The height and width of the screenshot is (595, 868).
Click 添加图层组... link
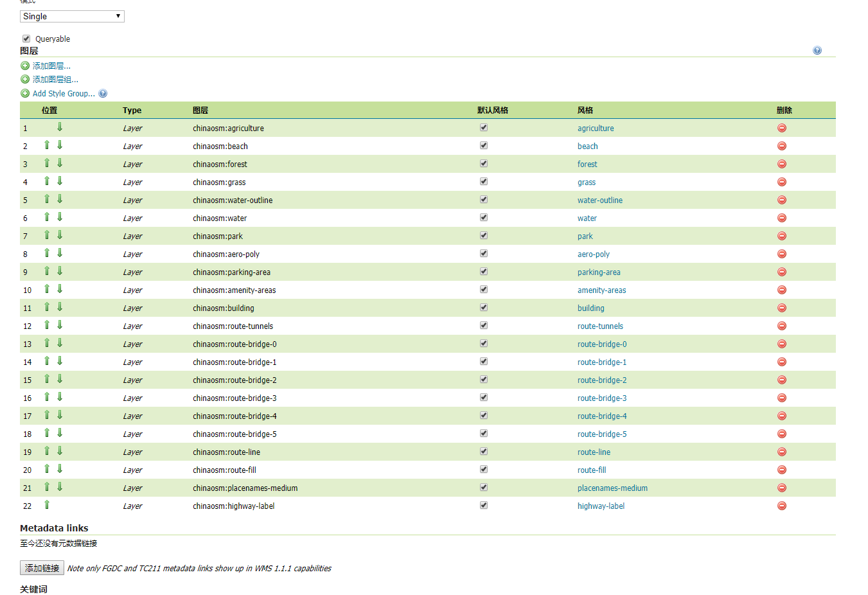[55, 79]
